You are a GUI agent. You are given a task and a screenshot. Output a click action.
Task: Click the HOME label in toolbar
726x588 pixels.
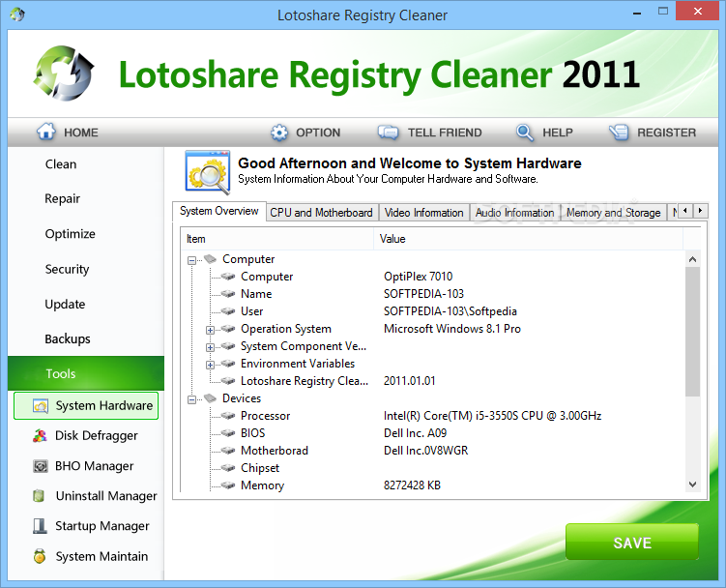click(81, 132)
